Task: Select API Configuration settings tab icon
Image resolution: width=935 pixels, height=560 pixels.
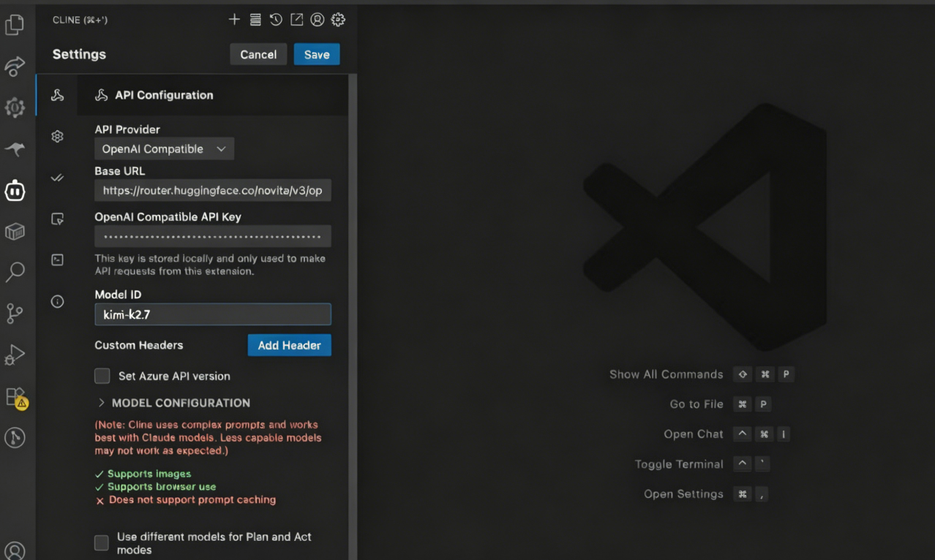Action: pos(57,95)
